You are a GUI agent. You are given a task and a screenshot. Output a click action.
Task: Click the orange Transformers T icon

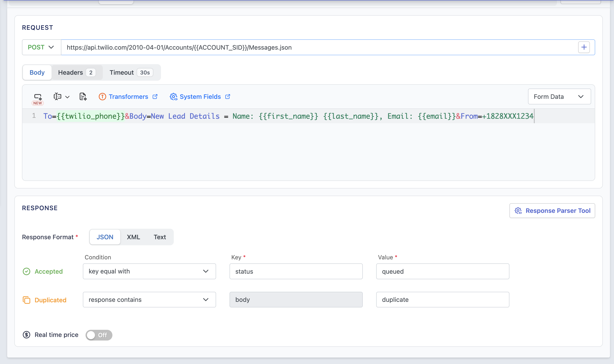(102, 97)
